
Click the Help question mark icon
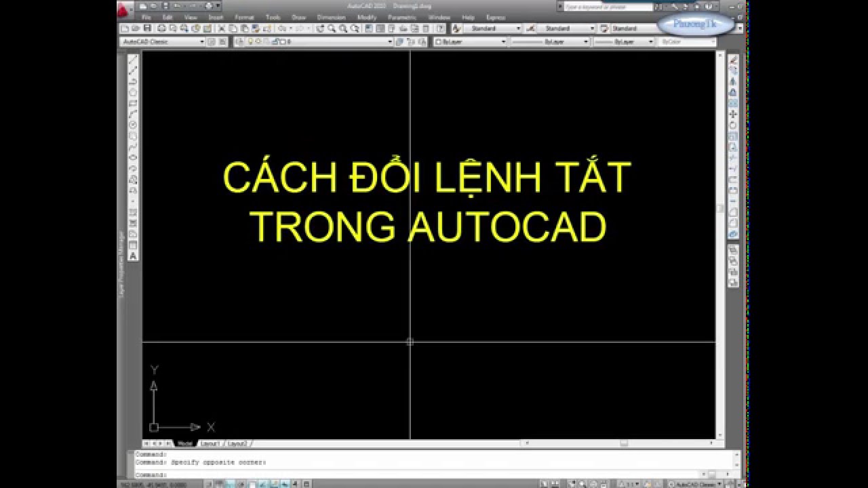pos(441,28)
